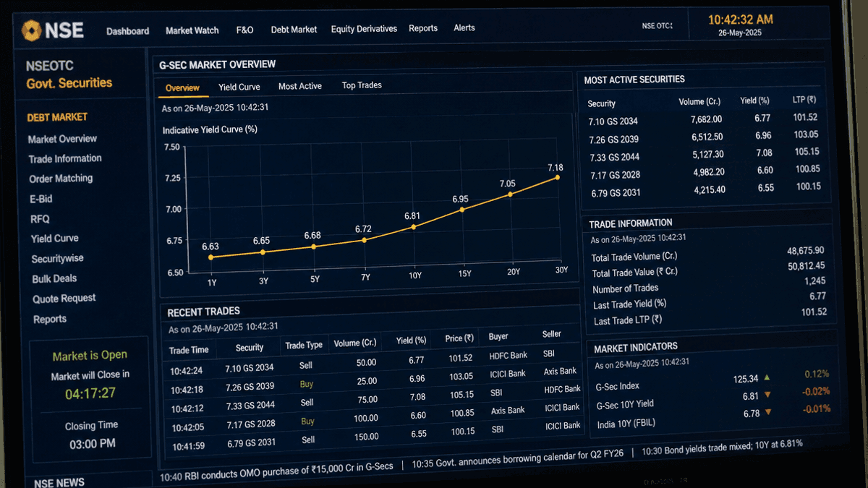This screenshot has height=488, width=868.
Task: Open Trade Information in the sidebar
Action: [65, 158]
